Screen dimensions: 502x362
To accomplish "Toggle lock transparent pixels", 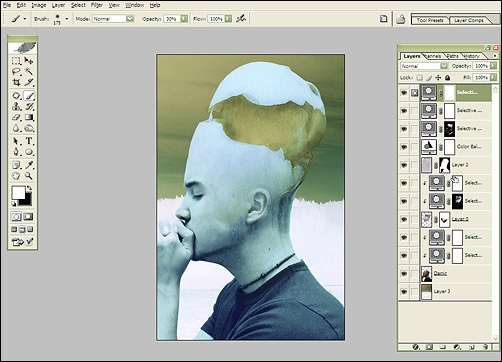I will click(x=419, y=78).
